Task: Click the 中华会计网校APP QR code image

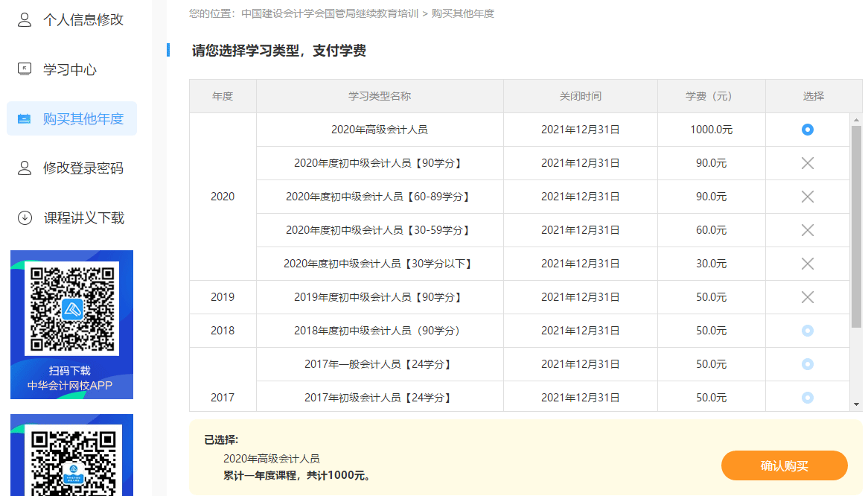Action: point(71,308)
